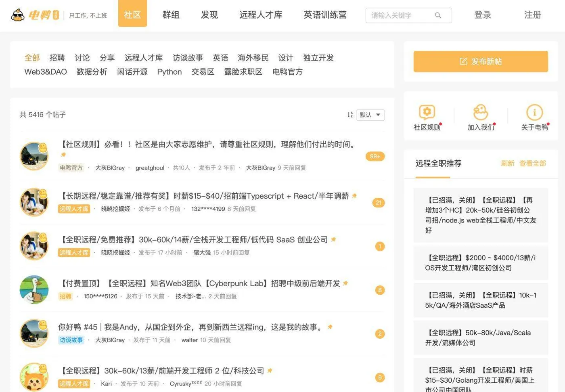Click the 99+ reply count badge
Image resolution: width=565 pixels, height=392 pixels.
[375, 156]
